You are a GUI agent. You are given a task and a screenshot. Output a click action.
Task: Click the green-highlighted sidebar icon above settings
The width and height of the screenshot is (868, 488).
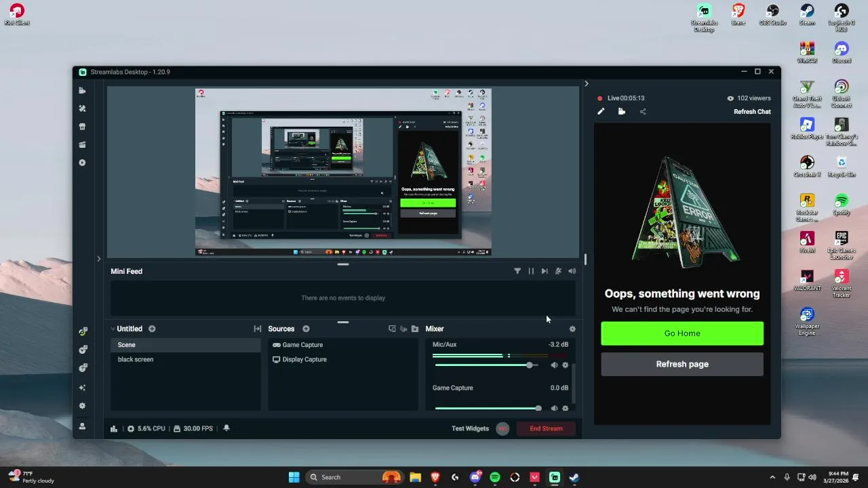pyautogui.click(x=83, y=331)
